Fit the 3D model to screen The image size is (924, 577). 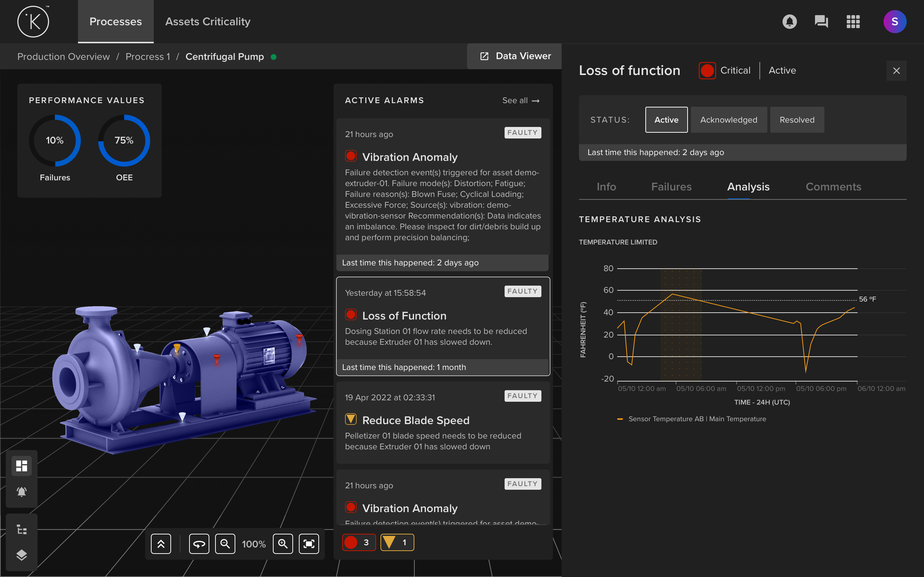coord(309,543)
